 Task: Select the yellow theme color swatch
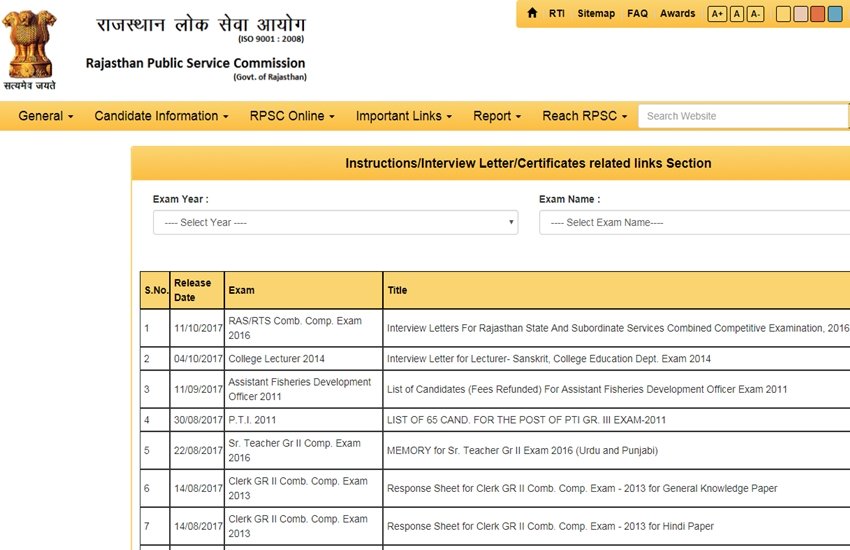[x=783, y=14]
